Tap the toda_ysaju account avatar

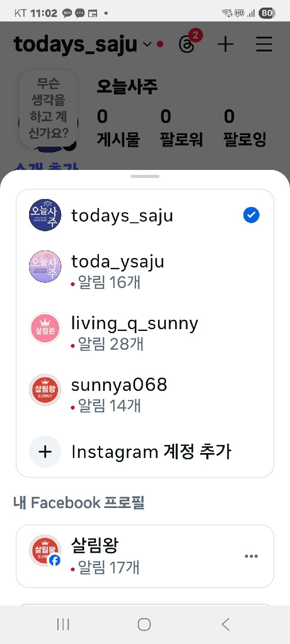45,267
